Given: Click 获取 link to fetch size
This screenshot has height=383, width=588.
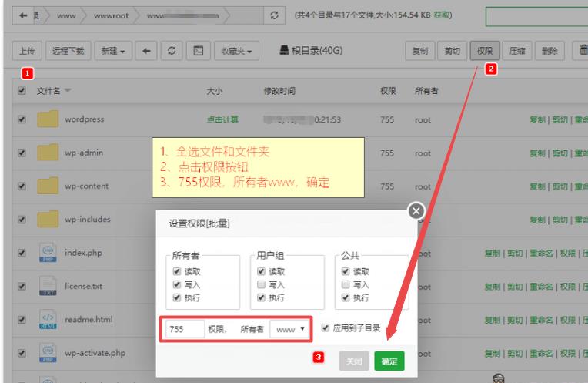Looking at the screenshot, I should 442,15.
